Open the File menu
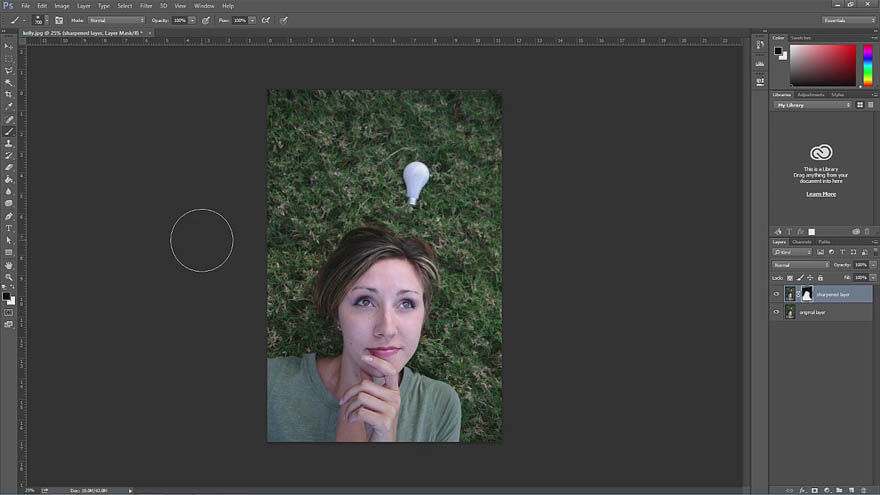The width and height of the screenshot is (880, 495). (x=26, y=6)
